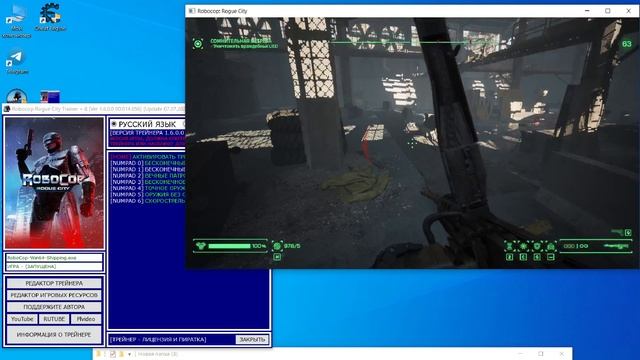Click the shield ability icon in game HUD
Screen dimensions: 640x360
point(537,246)
